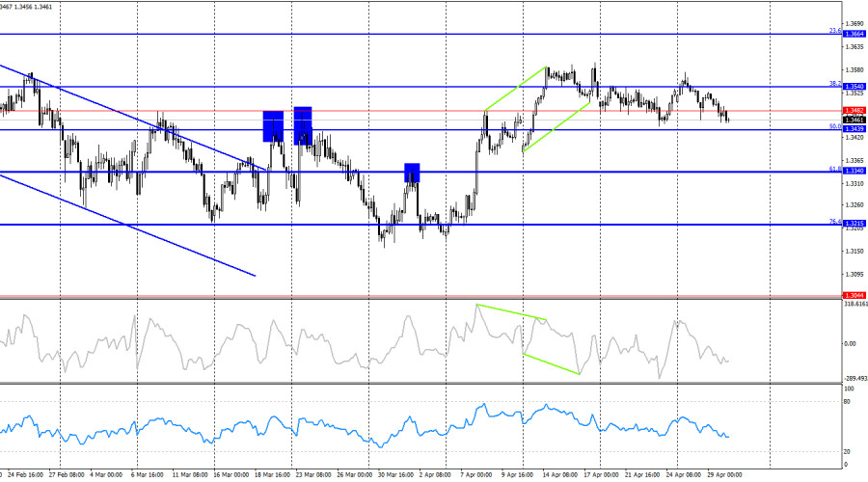Image resolution: width=868 pixels, height=482 pixels.
Task: Click the 1.3340 blue price label
Action: click(854, 171)
